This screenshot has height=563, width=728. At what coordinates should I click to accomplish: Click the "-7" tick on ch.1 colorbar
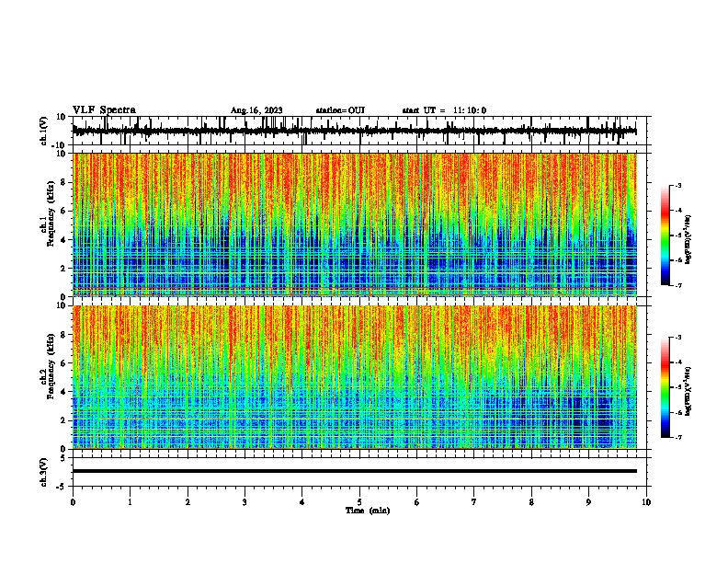[x=677, y=286]
